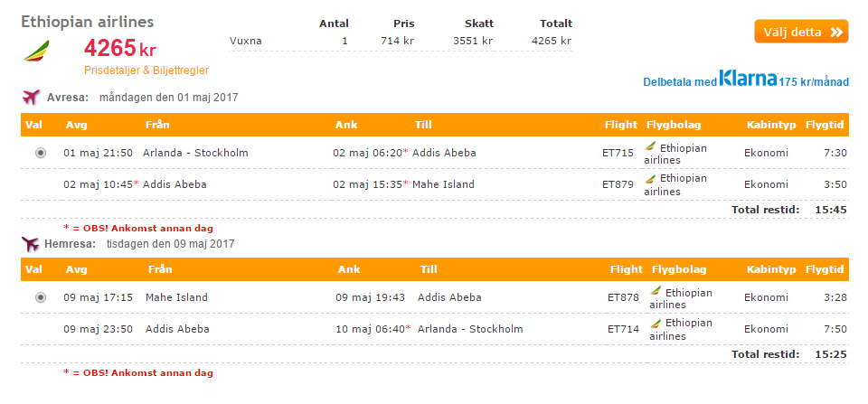
Task: Click flight number ET714
Action: [x=623, y=329]
